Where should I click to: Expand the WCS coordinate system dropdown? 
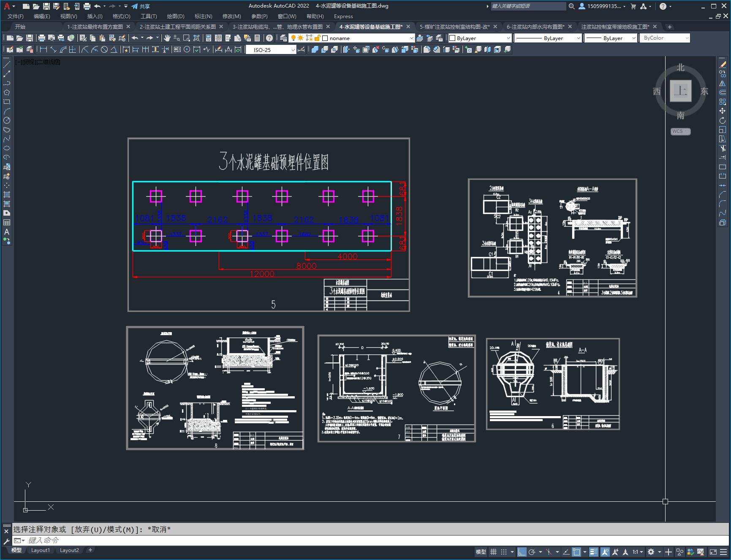680,131
